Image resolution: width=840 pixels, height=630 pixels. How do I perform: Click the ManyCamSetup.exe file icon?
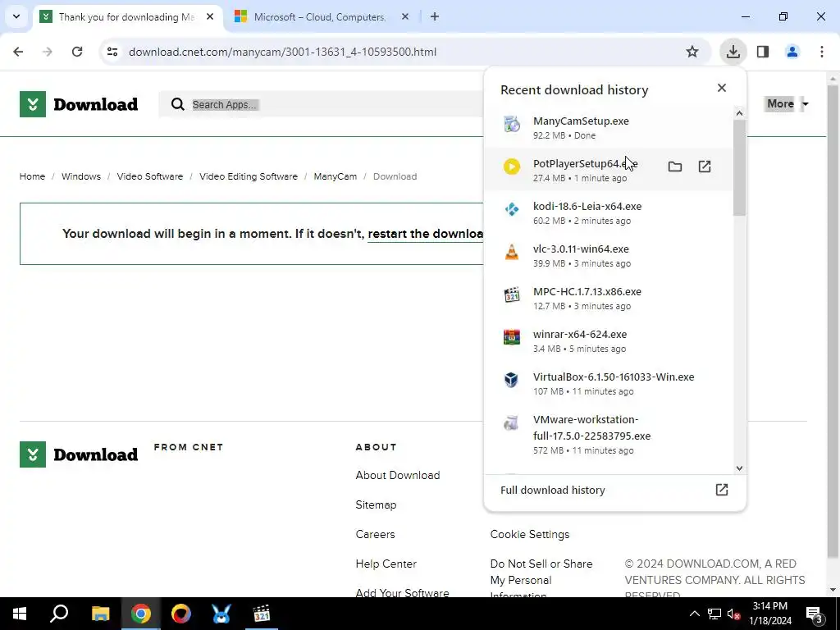coord(512,125)
